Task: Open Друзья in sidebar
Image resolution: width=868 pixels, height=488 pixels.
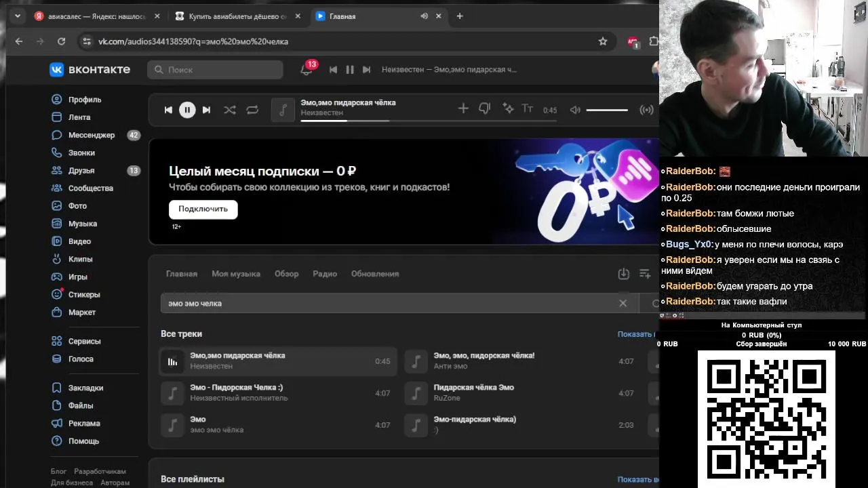Action: pos(81,171)
